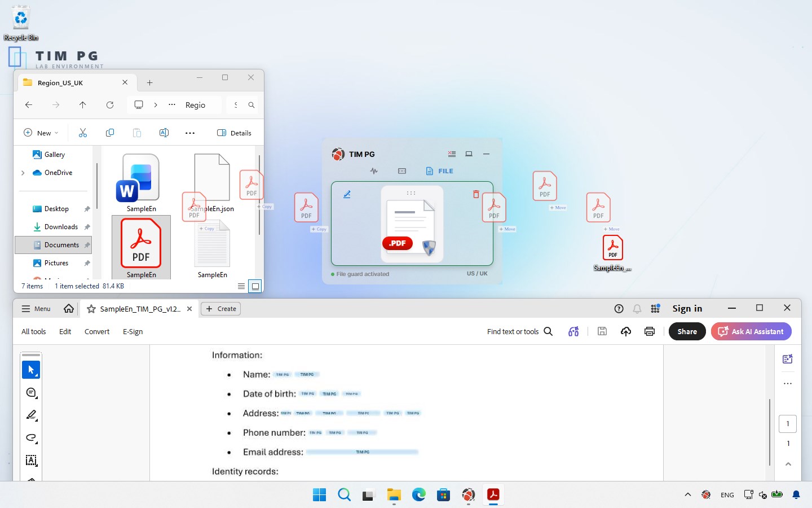Open the Edit menu in Acrobat
This screenshot has width=812, height=508.
coord(65,331)
